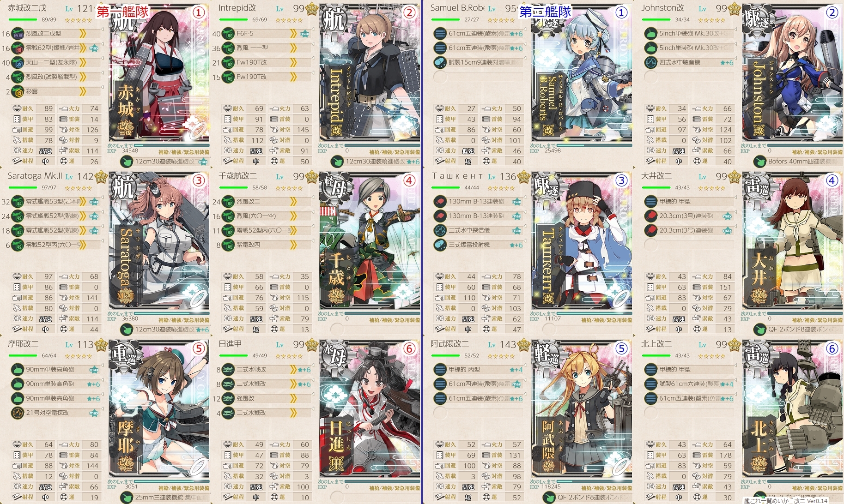This screenshot has width=844, height=504.
Task: Click the green HP bar of Saratoga Mk.II
Action: pos(23,187)
